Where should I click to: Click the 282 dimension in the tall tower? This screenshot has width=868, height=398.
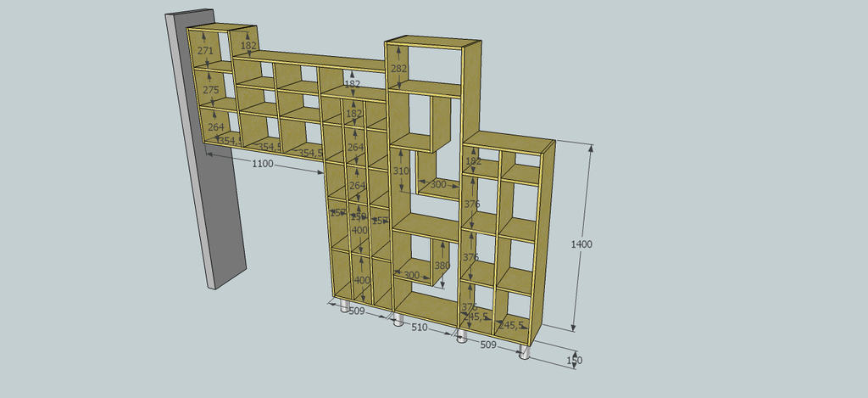pos(398,68)
